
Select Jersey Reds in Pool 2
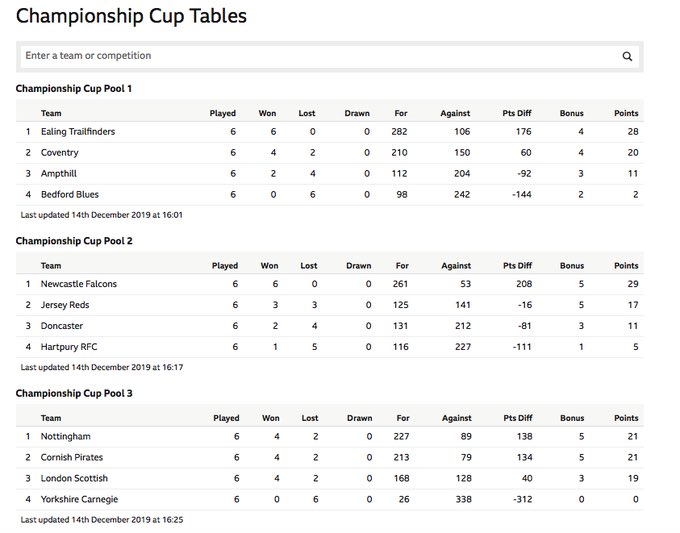click(x=65, y=305)
